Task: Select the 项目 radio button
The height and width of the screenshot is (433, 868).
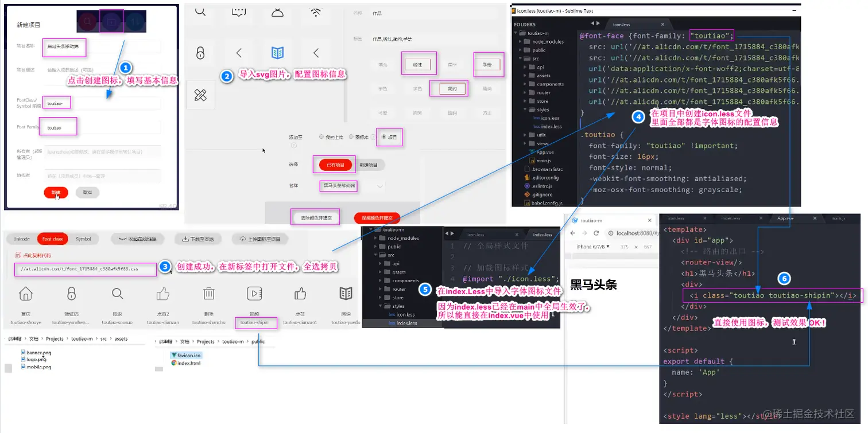Action: [x=384, y=137]
